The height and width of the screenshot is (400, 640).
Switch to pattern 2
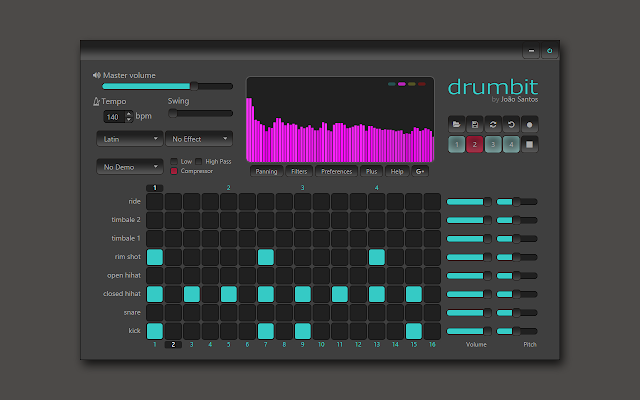pos(475,144)
